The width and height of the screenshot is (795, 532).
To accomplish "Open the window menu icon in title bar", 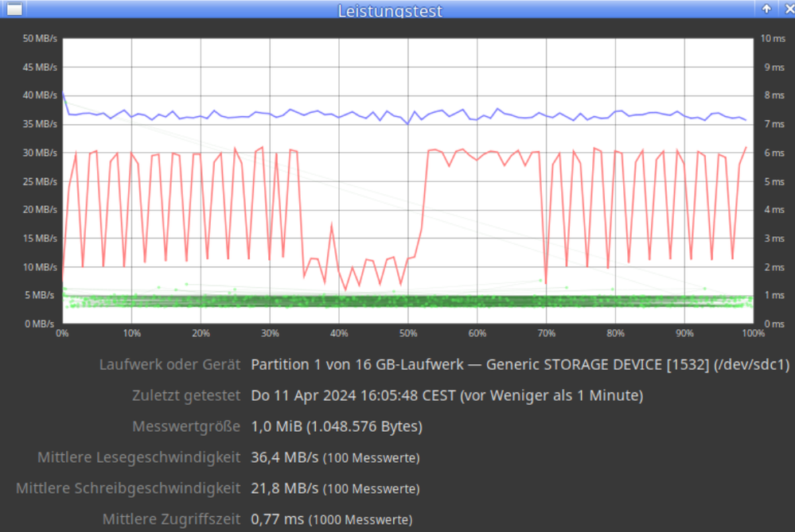I will (x=14, y=9).
